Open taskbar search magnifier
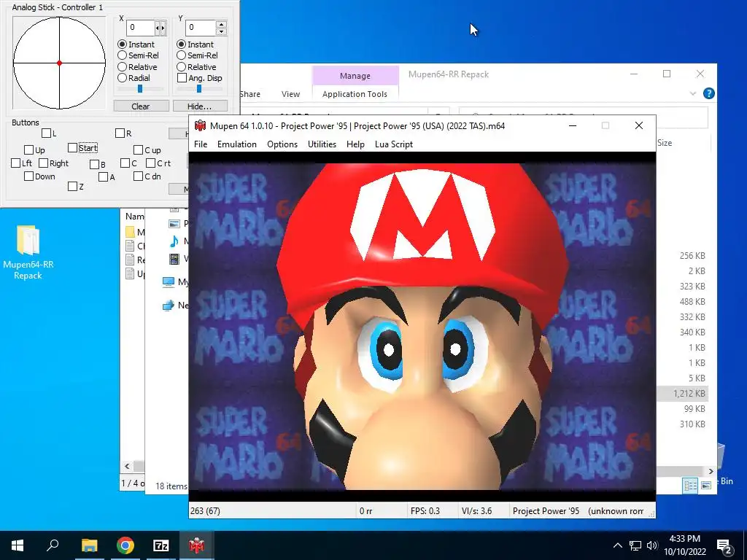The width and height of the screenshot is (747, 560). 53,545
